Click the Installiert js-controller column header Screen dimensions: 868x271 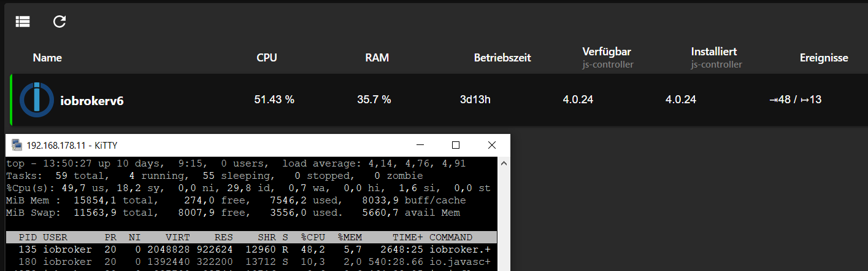pyautogui.click(x=716, y=57)
